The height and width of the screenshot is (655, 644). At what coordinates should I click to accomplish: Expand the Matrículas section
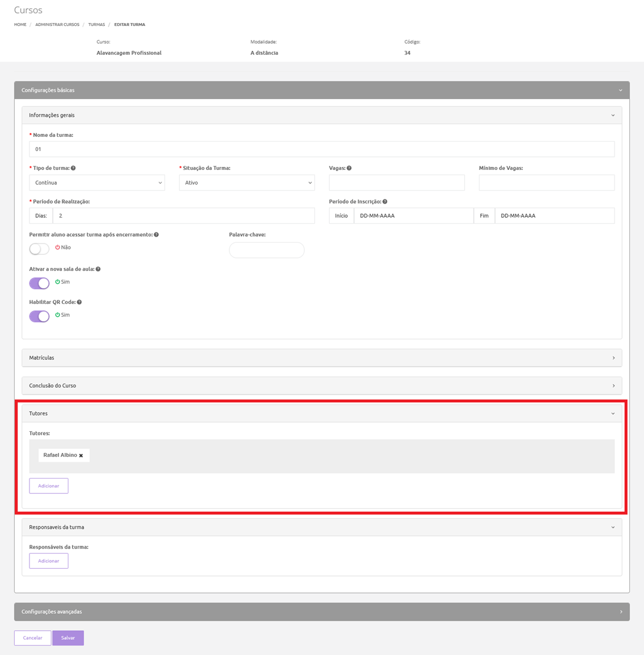click(x=321, y=358)
